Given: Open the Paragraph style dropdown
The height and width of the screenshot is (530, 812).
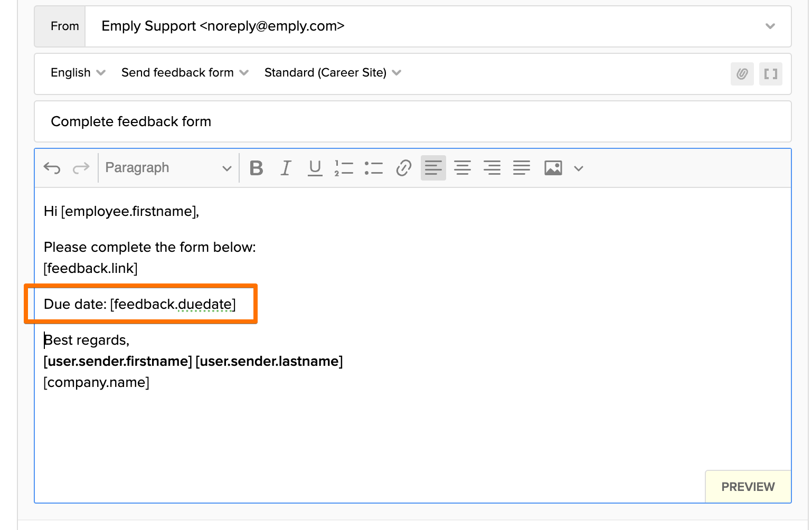Looking at the screenshot, I should point(168,168).
